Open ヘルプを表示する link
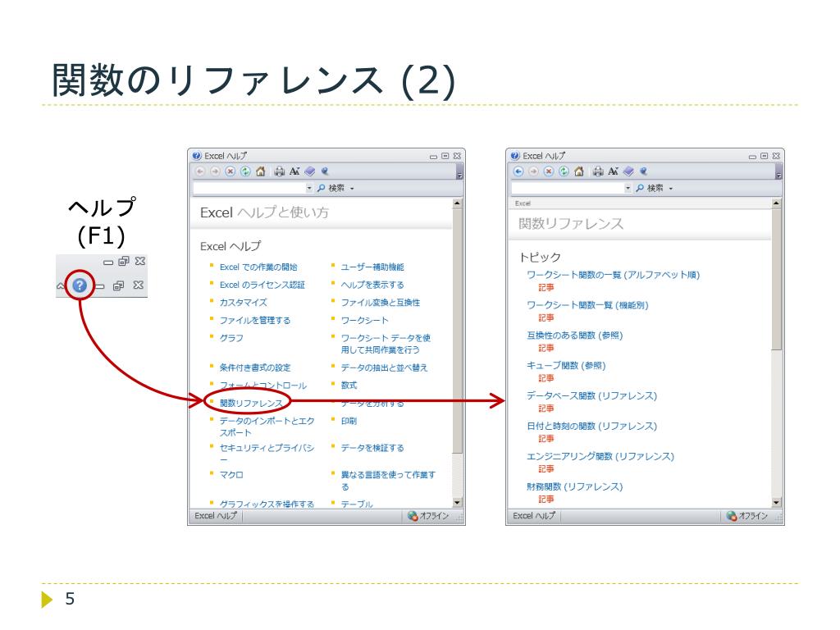 [372, 285]
